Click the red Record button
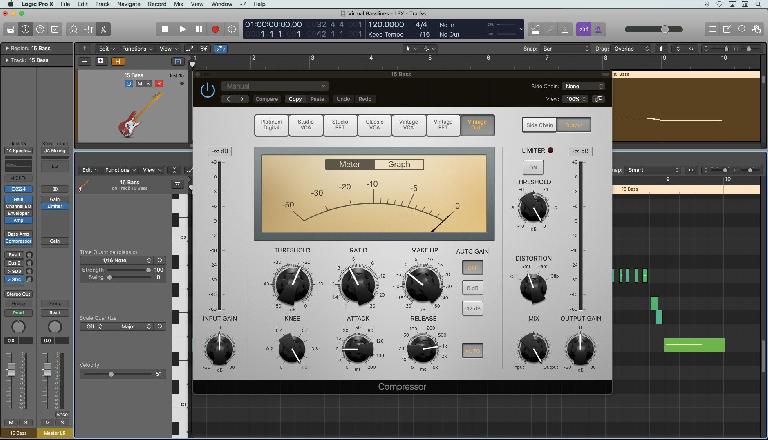This screenshot has width=768, height=440. (x=215, y=29)
